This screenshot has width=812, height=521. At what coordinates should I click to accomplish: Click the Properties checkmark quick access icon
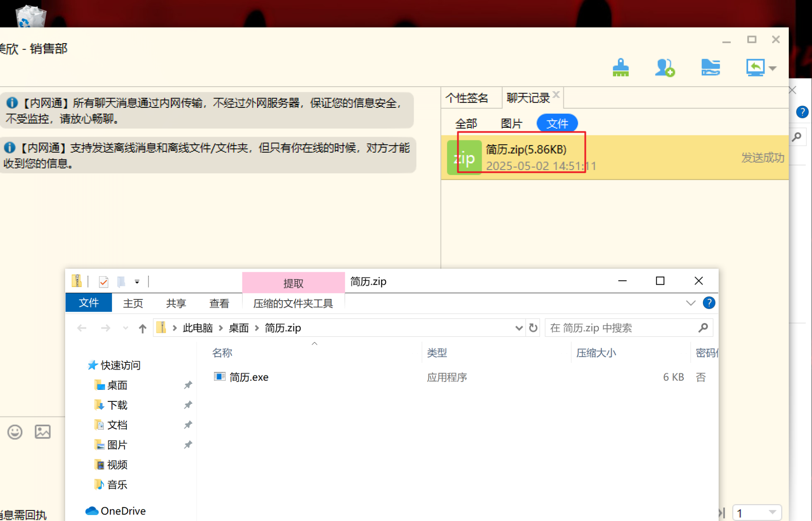click(104, 282)
